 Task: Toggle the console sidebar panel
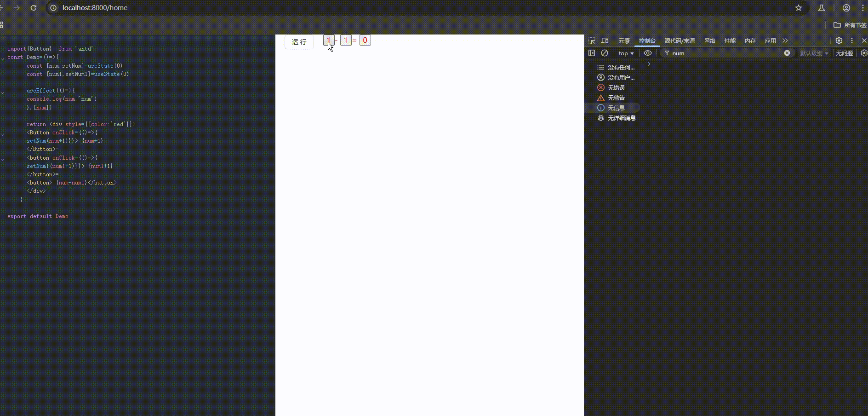point(592,53)
